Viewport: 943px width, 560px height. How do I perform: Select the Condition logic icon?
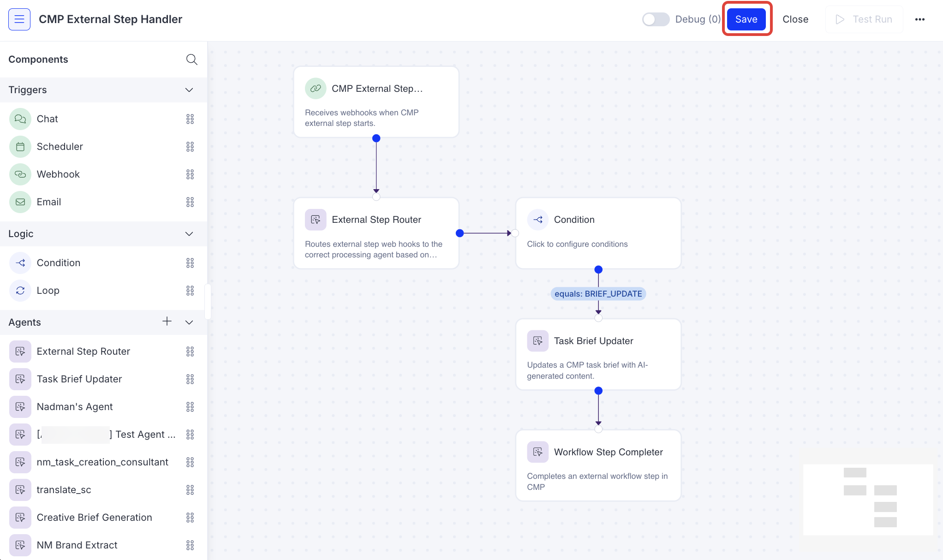[20, 262]
